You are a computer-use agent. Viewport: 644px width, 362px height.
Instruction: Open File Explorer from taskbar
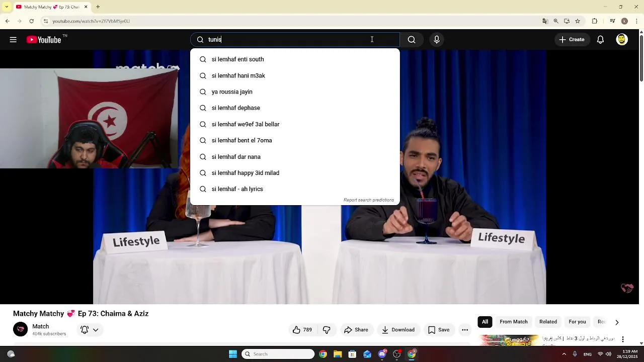pos(338,354)
